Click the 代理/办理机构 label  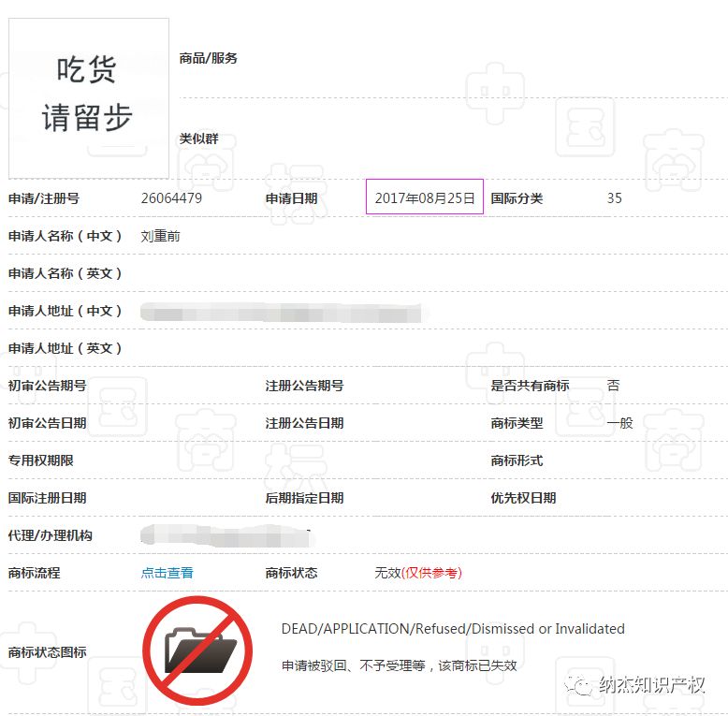(x=51, y=535)
